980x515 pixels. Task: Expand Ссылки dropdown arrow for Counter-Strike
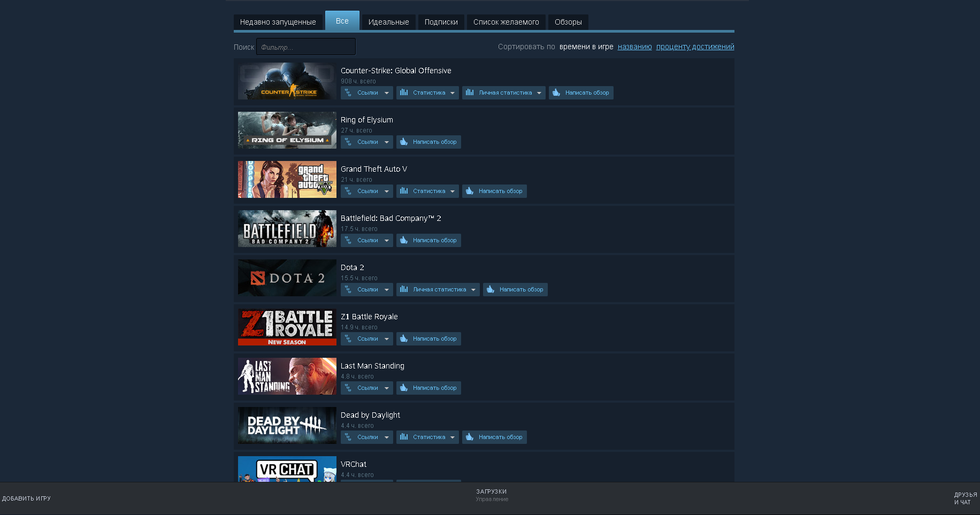tap(387, 93)
